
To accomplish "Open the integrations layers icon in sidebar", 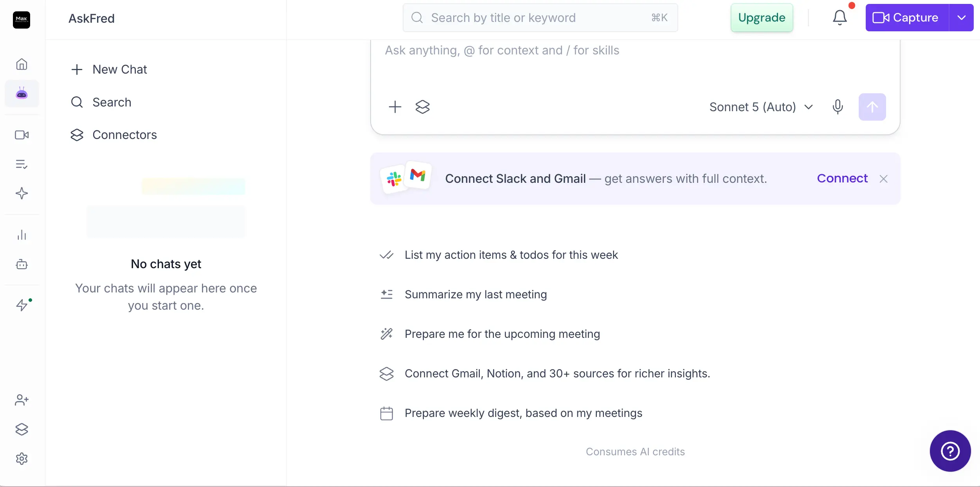I will point(22,429).
